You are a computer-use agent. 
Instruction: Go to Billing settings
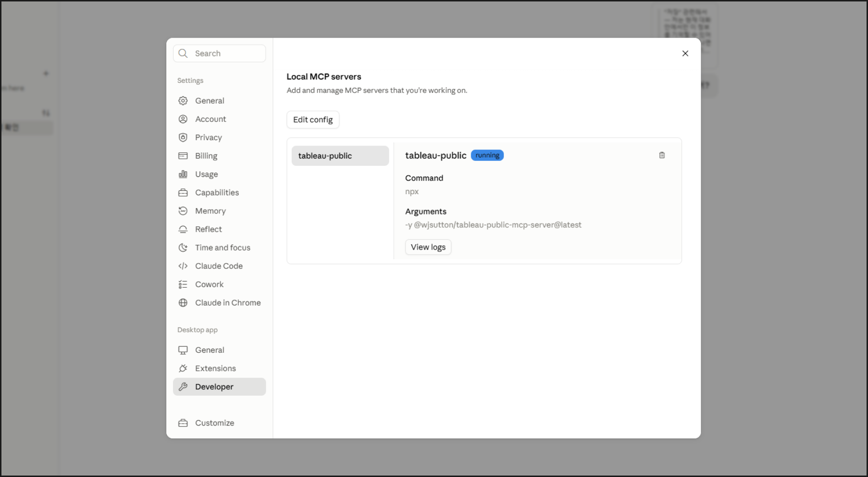219,156
